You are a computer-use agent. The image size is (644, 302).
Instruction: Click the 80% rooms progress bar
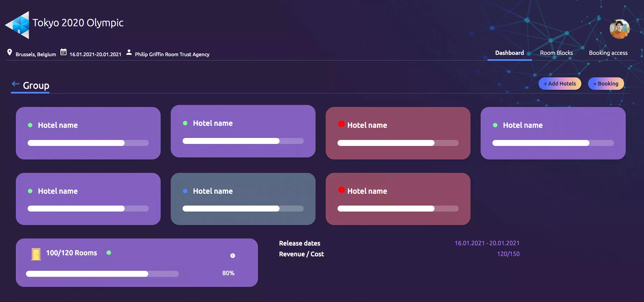(102, 274)
